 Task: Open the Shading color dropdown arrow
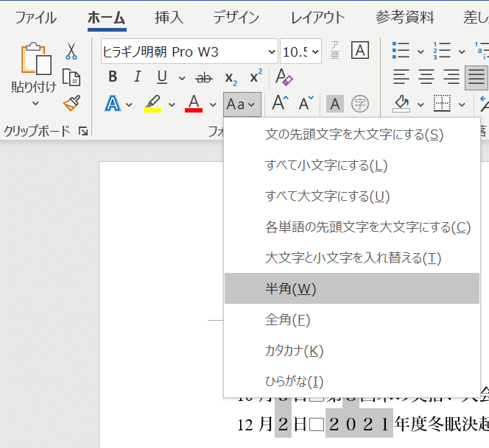pyautogui.click(x=421, y=104)
